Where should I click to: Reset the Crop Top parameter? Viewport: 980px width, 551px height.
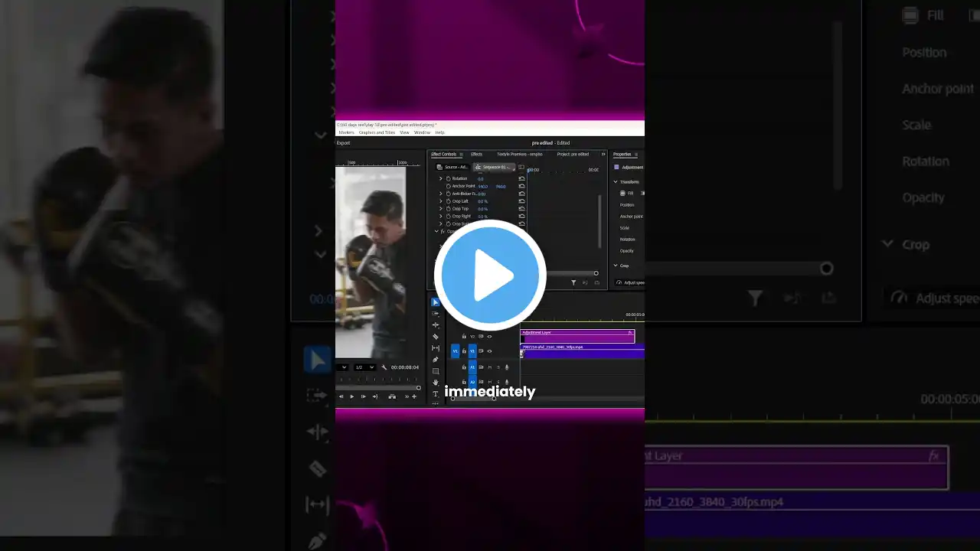pos(521,209)
